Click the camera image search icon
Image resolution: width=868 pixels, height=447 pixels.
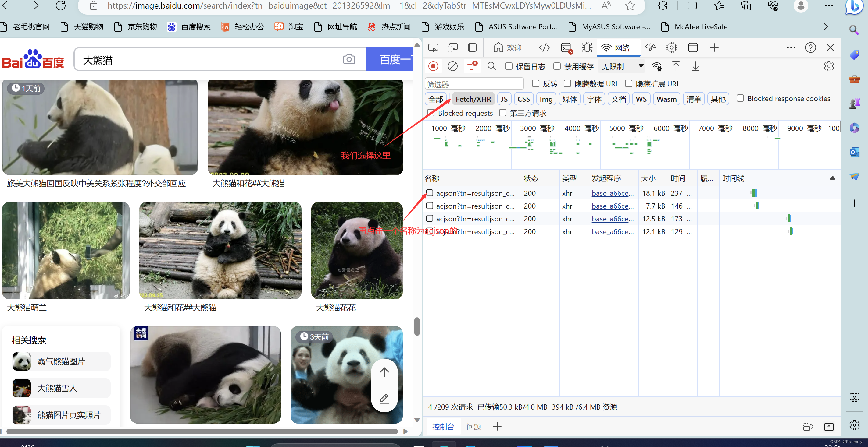tap(349, 60)
